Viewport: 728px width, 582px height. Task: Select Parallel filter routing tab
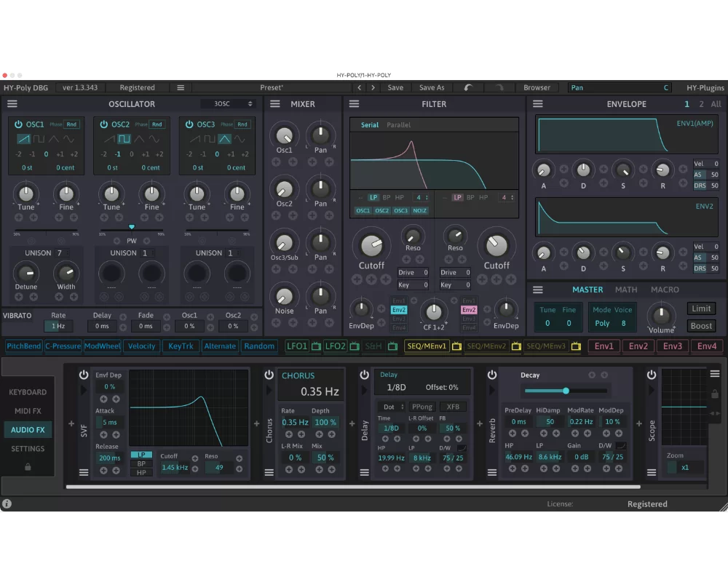(x=398, y=125)
